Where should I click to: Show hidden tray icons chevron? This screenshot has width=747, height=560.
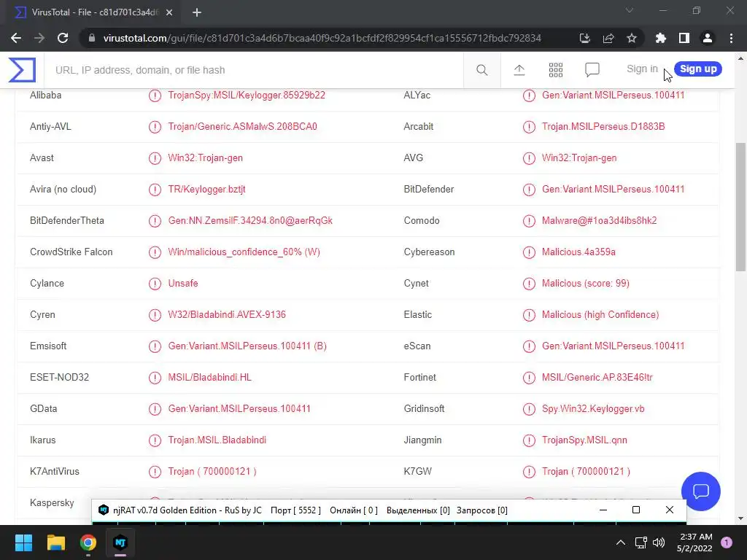[621, 542]
